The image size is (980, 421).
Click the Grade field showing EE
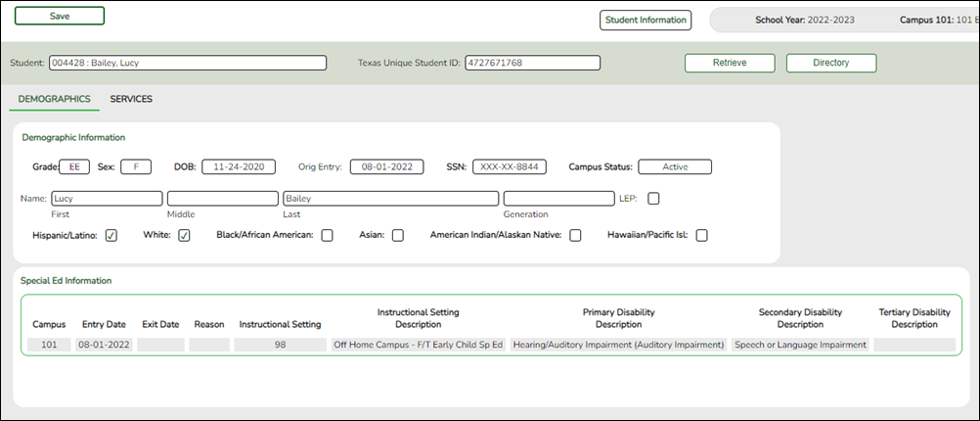[x=74, y=167]
